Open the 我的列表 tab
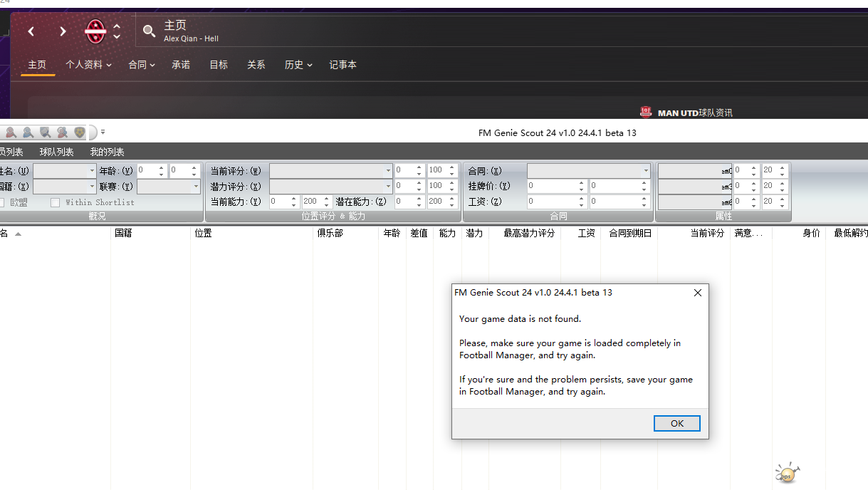Viewport: 868px width, 490px height. coord(107,152)
